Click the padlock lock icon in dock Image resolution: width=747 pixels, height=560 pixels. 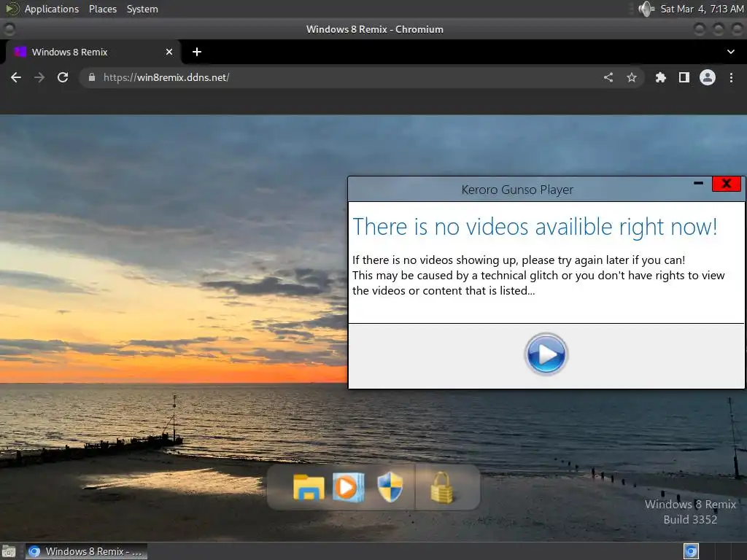441,488
